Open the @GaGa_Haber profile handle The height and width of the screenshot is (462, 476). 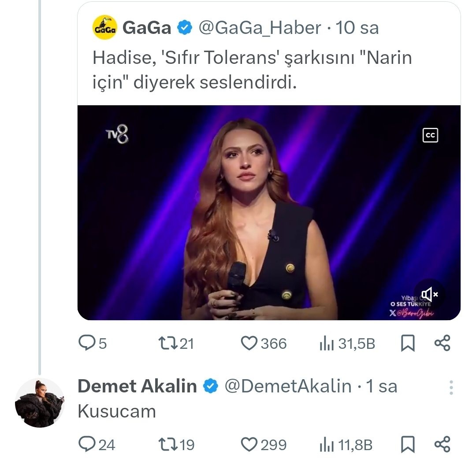point(260,28)
